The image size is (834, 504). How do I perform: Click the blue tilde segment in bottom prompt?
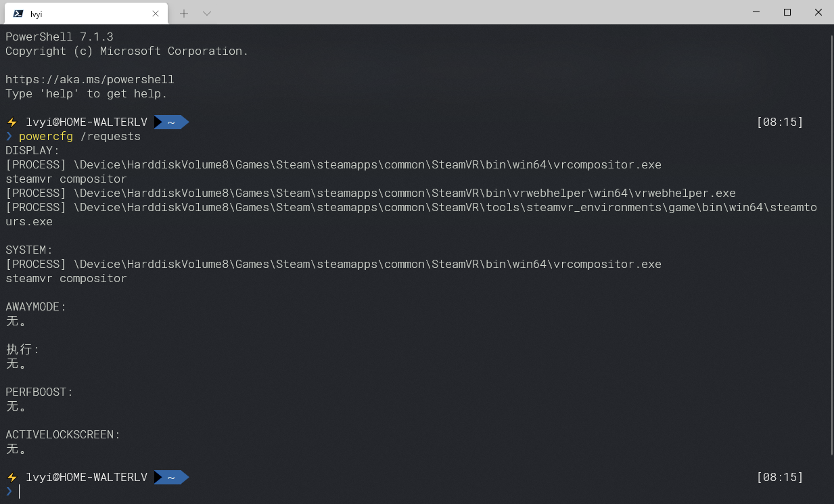[x=171, y=478]
